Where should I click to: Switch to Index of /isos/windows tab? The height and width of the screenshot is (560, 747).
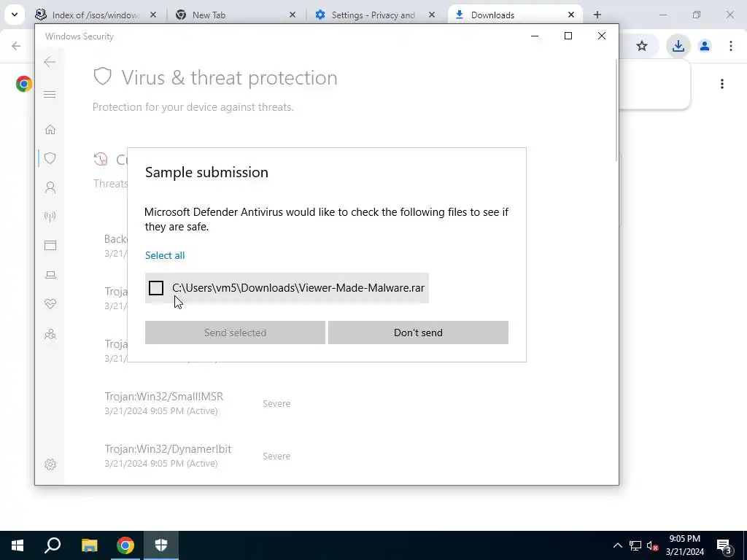pyautogui.click(x=96, y=15)
